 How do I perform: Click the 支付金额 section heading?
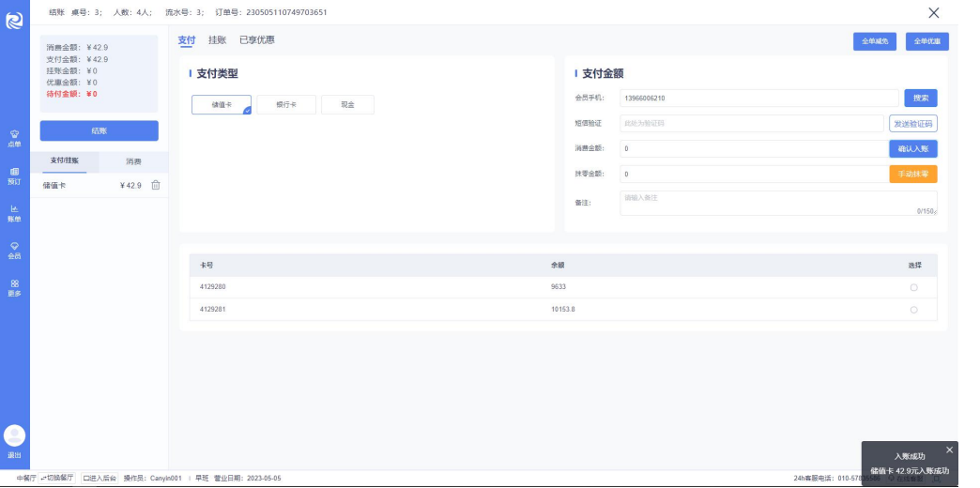pyautogui.click(x=604, y=74)
